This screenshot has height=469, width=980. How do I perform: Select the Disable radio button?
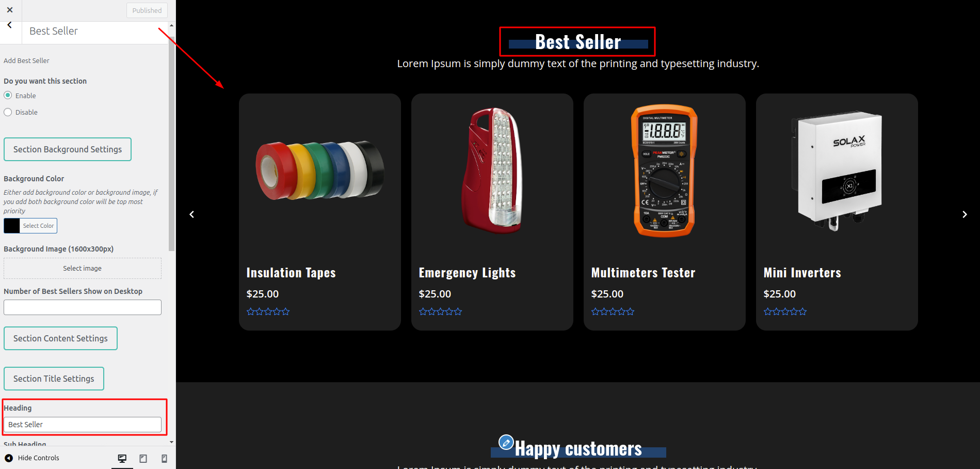pos(8,112)
